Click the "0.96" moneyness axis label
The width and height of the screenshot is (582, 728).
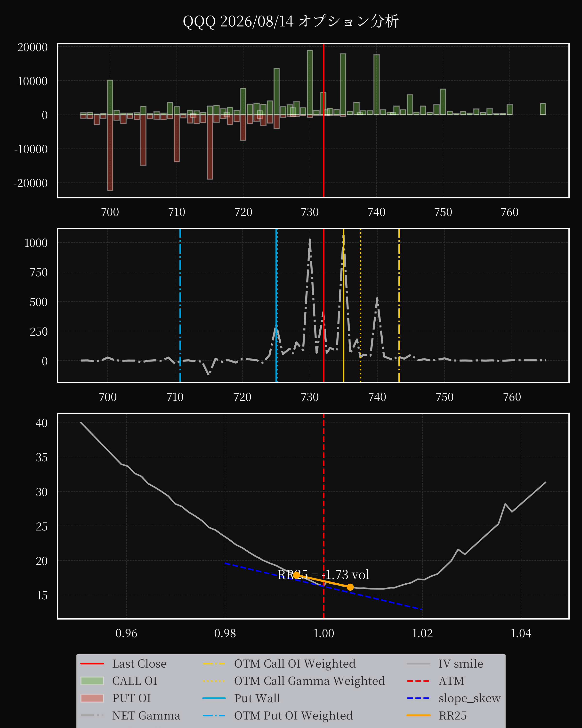pyautogui.click(x=126, y=633)
